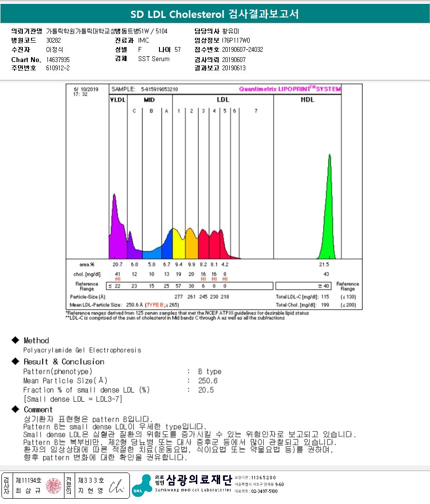
Task: Click the red examiner seal stamp
Action: [54, 486]
